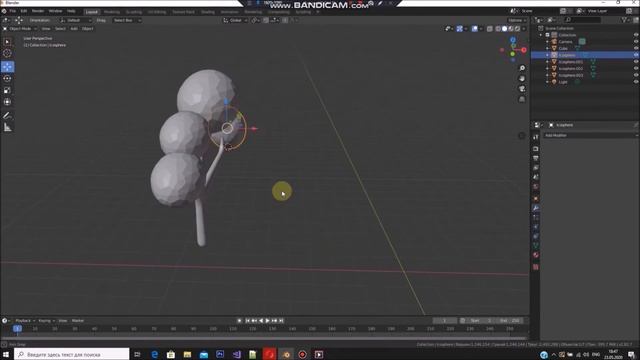The width and height of the screenshot is (640, 360).
Task: Hide Icosphere.002 via its eye icon
Action: [x=636, y=68]
